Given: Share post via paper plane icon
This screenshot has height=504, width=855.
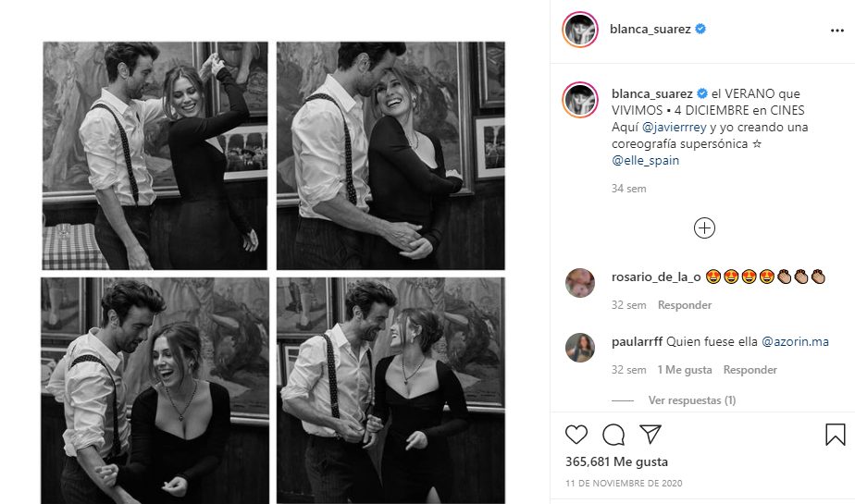Looking at the screenshot, I should pyautogui.click(x=651, y=435).
